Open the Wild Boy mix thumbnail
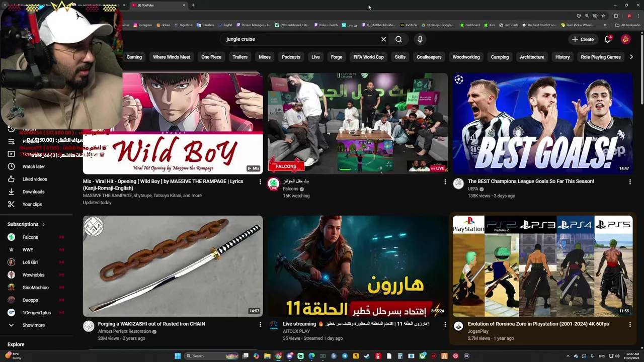644x362 pixels. coord(173,123)
